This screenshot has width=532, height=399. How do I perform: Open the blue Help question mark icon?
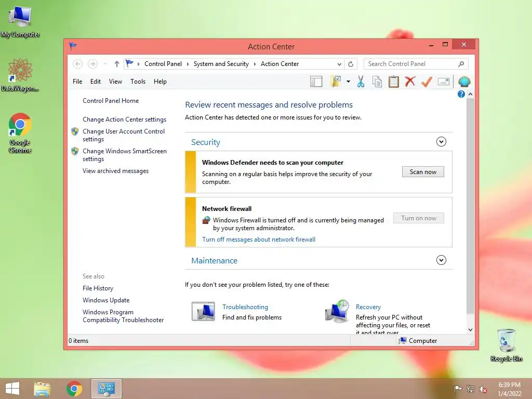click(461, 95)
